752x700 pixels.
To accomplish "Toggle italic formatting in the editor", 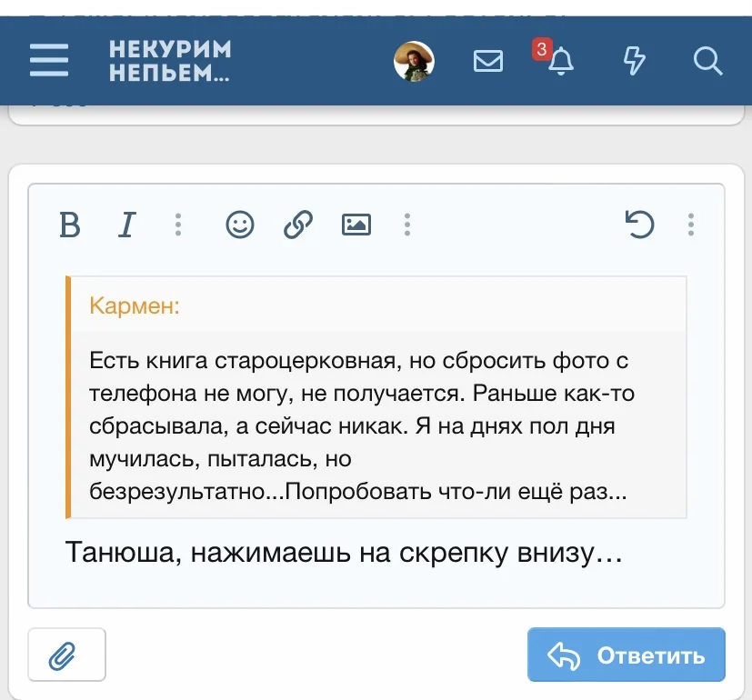I will [x=126, y=225].
